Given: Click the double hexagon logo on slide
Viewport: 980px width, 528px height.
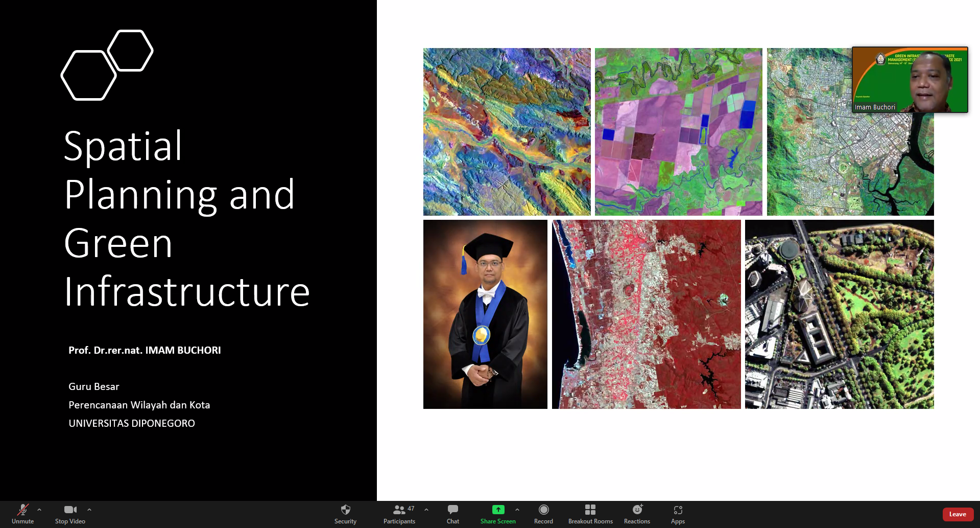Looking at the screenshot, I should point(107,65).
